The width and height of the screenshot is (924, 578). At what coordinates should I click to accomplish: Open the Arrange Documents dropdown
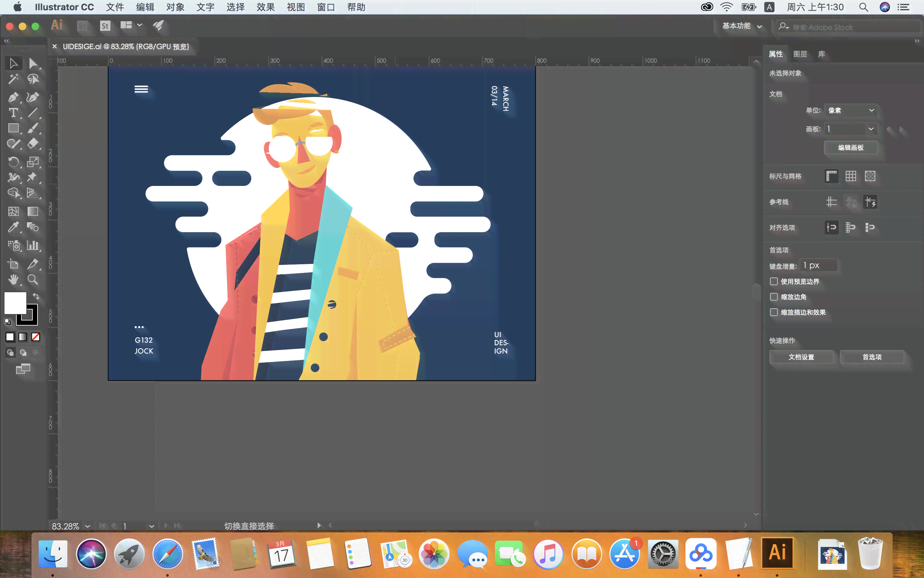(131, 25)
